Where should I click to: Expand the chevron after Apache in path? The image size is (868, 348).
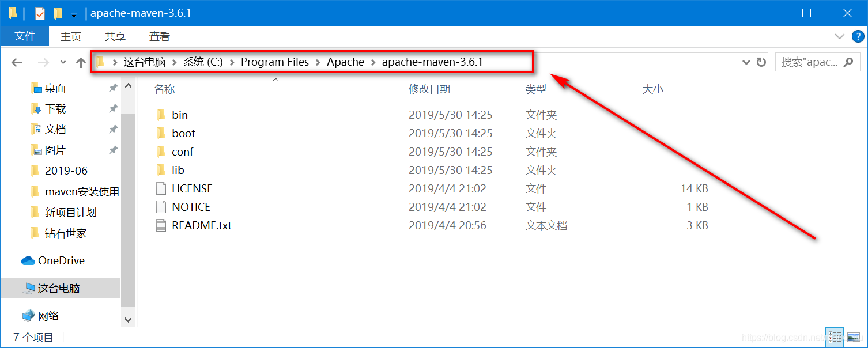click(373, 62)
